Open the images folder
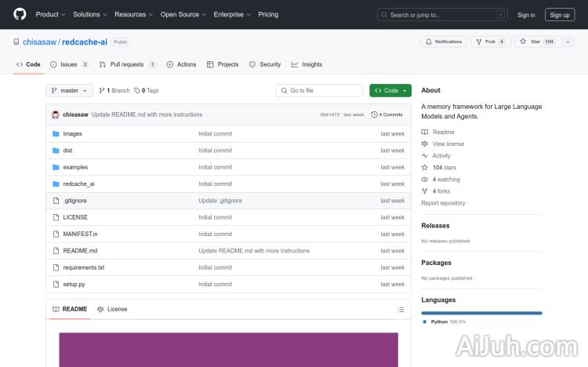Viewport: 588px width, 367px height. pos(72,134)
